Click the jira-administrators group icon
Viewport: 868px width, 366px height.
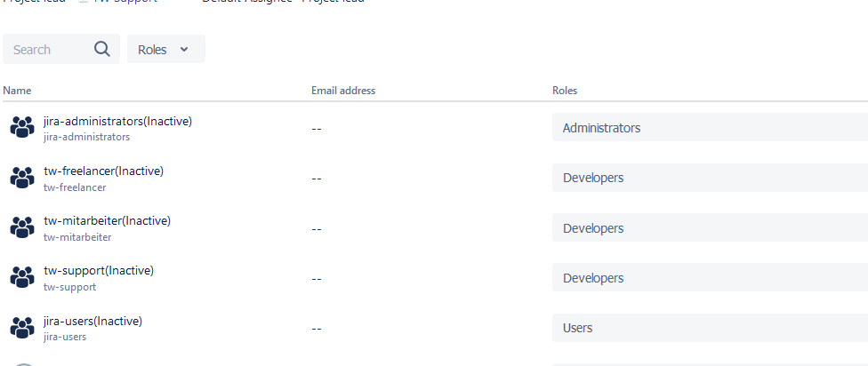[22, 127]
